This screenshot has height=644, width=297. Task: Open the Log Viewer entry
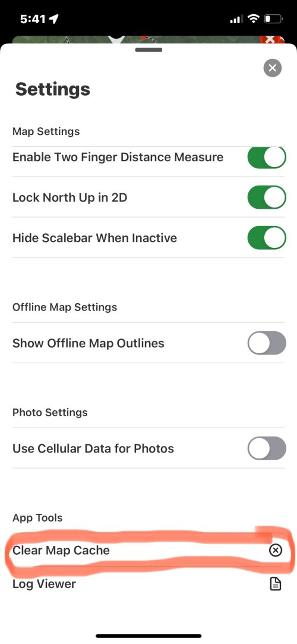click(148, 583)
